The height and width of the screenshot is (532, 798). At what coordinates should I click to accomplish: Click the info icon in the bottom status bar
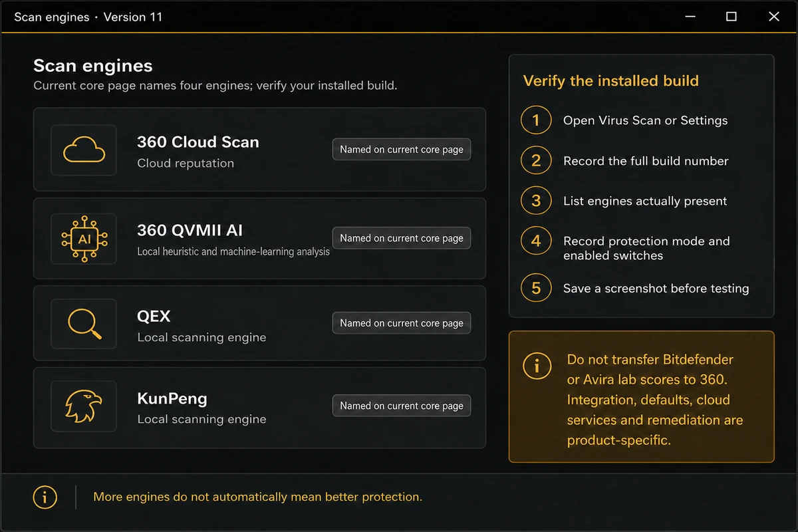tap(45, 497)
